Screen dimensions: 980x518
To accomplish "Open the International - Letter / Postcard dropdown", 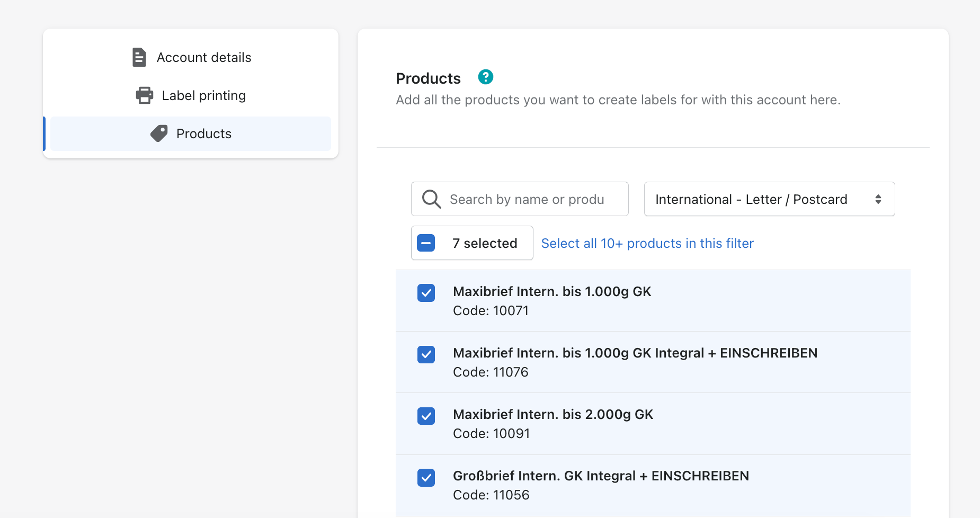I will pyautogui.click(x=769, y=199).
